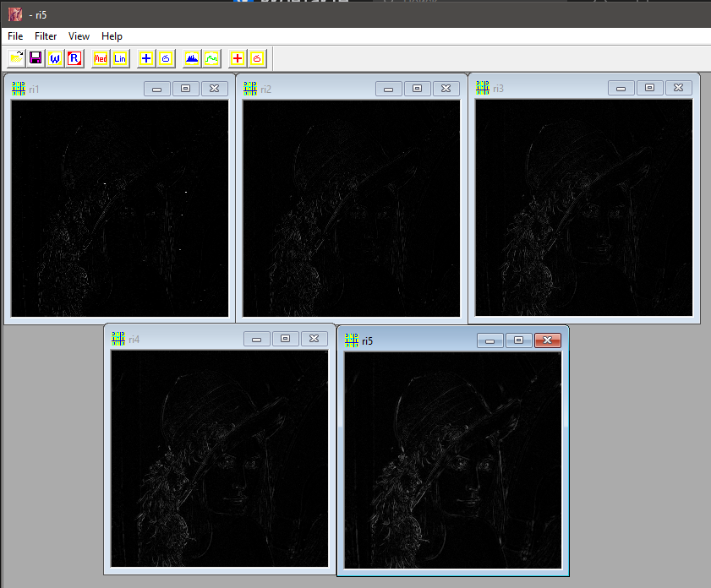Close the active ri5 window
The image size is (711, 588).
[548, 340]
